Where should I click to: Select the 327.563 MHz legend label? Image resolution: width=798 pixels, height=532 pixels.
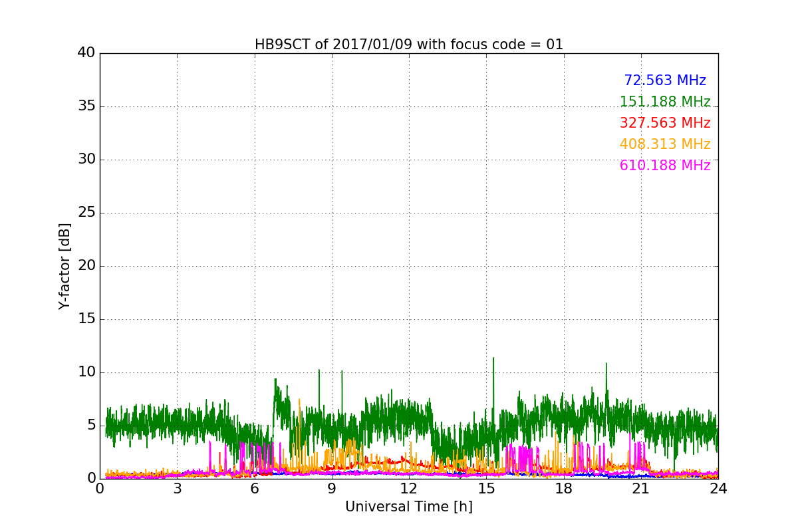[665, 123]
